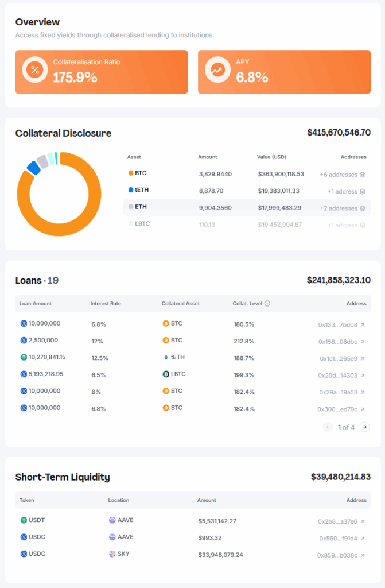Open loan address 0x133...7bd08
The width and height of the screenshot is (385, 588).
pos(338,325)
